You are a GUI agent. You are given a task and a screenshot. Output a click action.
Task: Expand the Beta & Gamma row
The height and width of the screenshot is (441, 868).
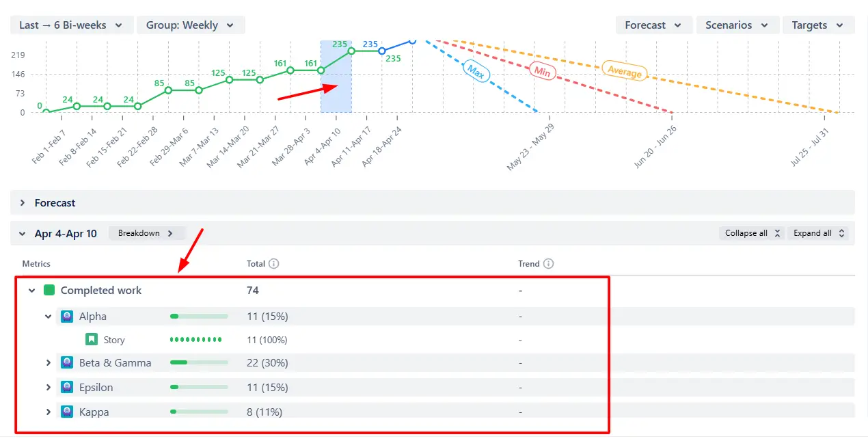(49, 363)
